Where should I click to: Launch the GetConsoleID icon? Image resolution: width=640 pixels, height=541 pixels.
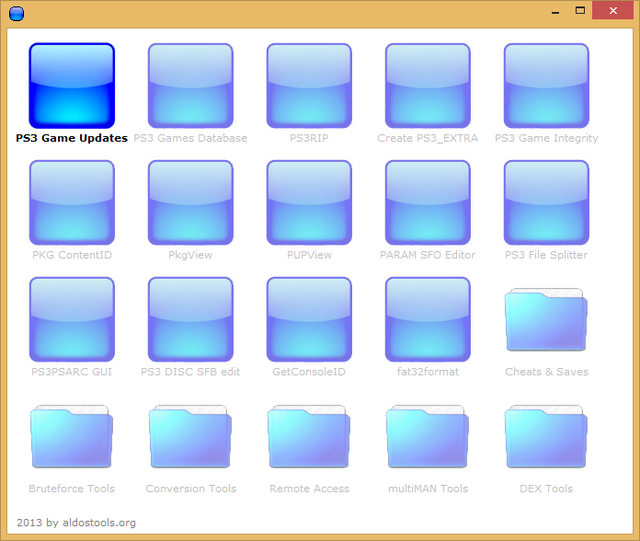click(309, 319)
